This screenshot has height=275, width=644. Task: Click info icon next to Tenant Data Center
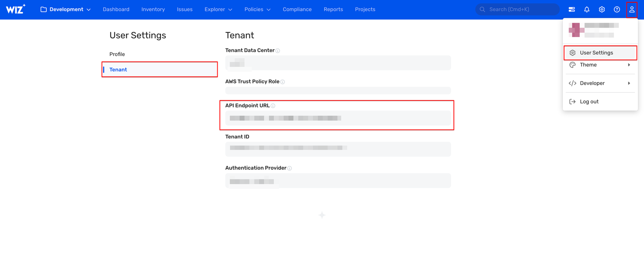[278, 51]
